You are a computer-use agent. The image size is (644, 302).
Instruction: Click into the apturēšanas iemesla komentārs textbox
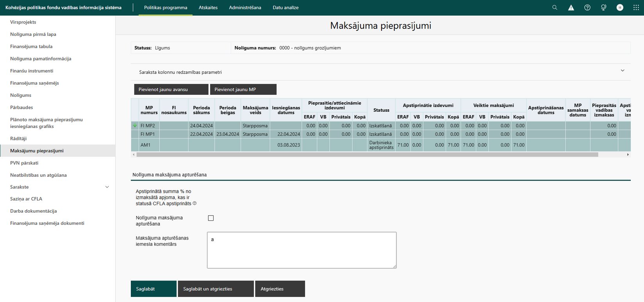click(x=301, y=250)
